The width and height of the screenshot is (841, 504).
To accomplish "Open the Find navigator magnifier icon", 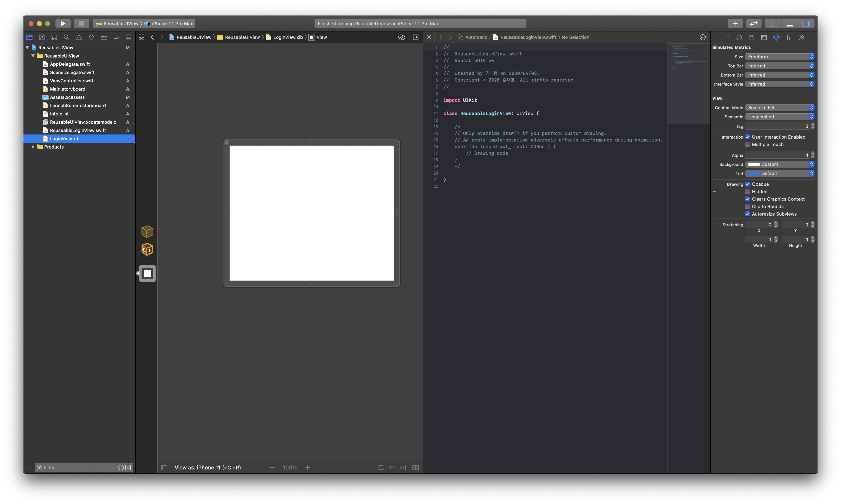I will click(67, 37).
